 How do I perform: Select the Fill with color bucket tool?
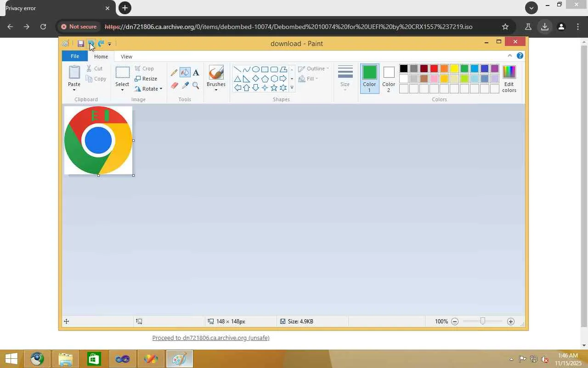tap(185, 72)
